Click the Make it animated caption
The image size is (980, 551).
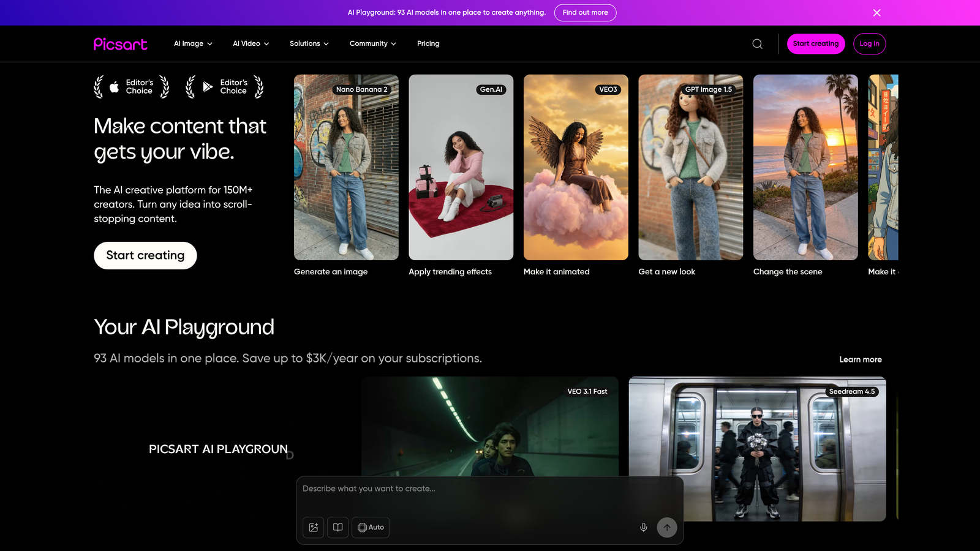pos(557,272)
